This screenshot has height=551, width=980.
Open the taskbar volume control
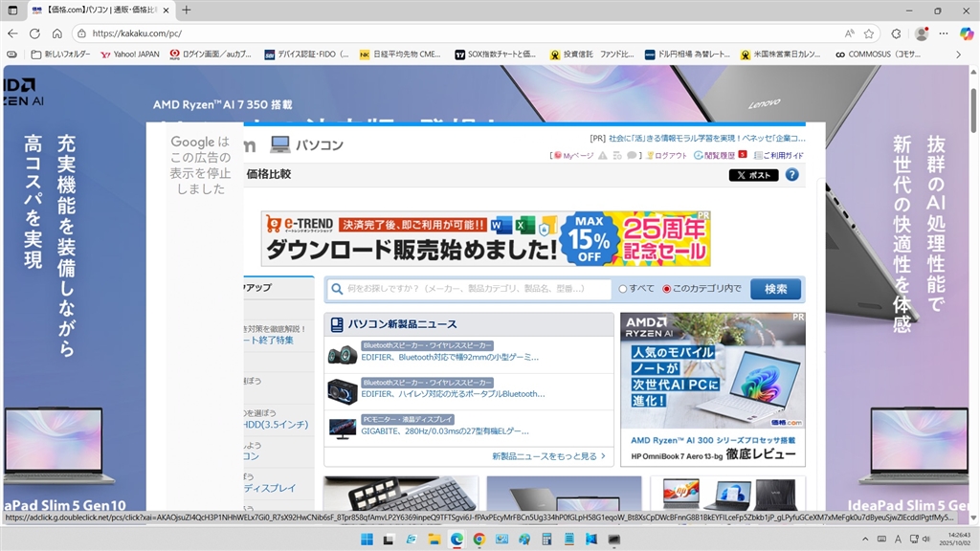coord(926,540)
